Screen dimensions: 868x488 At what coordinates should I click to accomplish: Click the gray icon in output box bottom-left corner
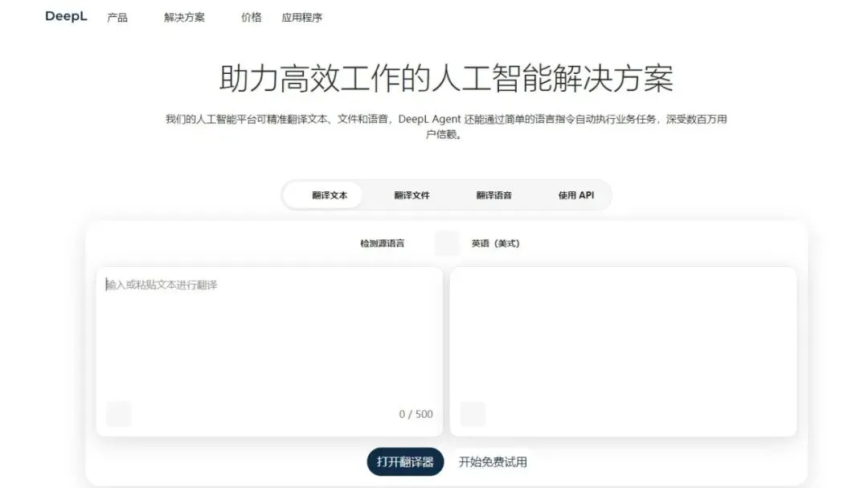473,414
